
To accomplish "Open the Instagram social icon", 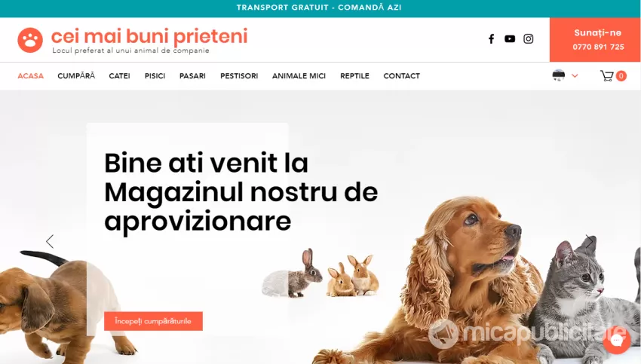I will click(x=528, y=38).
